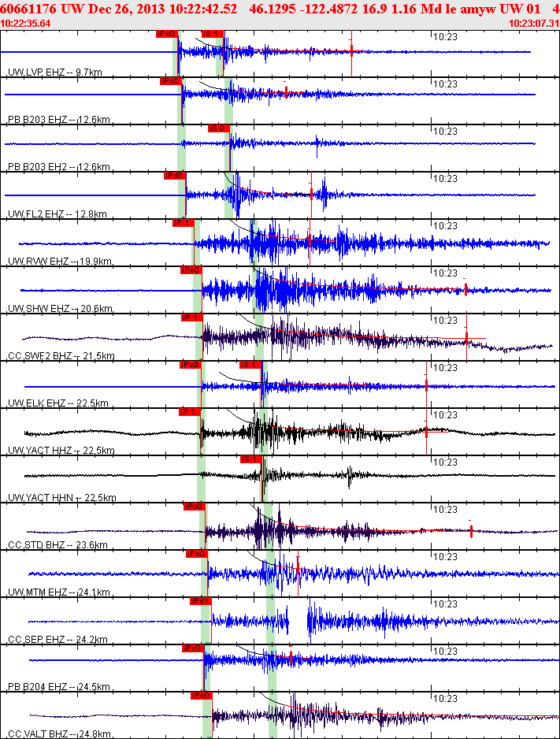Select the iPc0 pick flag on CC VALT BHZ
Viewport: 560px width, 739px height.
pos(202,695)
